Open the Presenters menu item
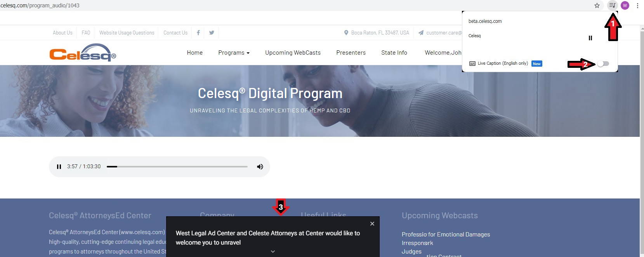Screen dimensions: 644x257 click(x=351, y=53)
